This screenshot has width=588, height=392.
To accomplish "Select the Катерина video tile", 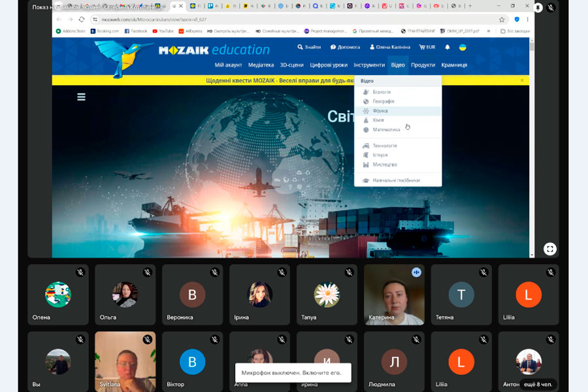I will tap(394, 295).
